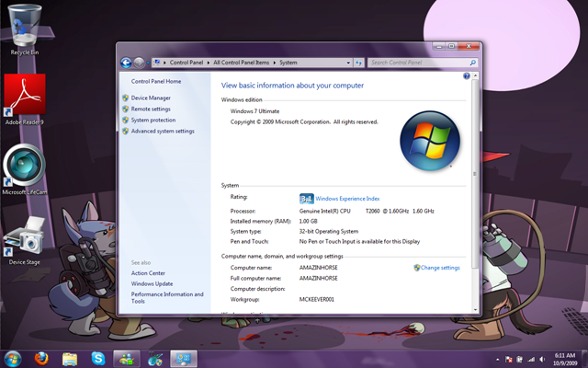Click the scroll up arrow of the window
This screenshot has height=368, width=588.
(x=475, y=75)
